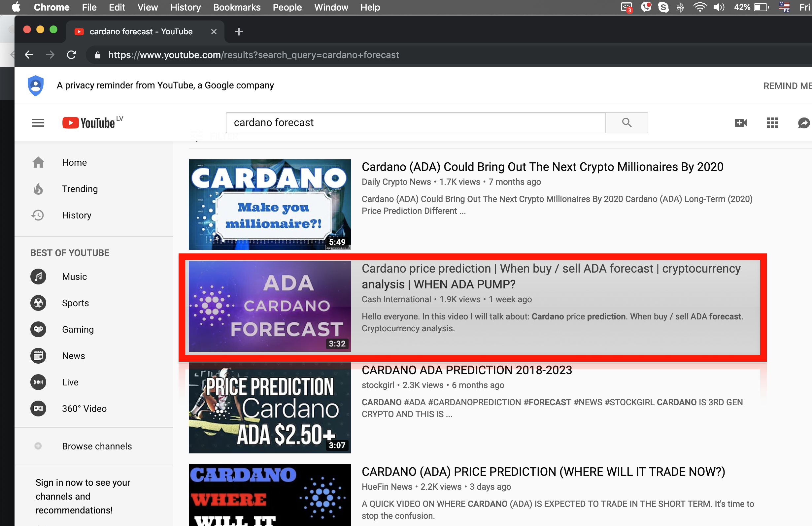Click the Price Prediction ADA $2.50 thumbnail
Viewport: 812px width, 526px height.
[x=270, y=408]
